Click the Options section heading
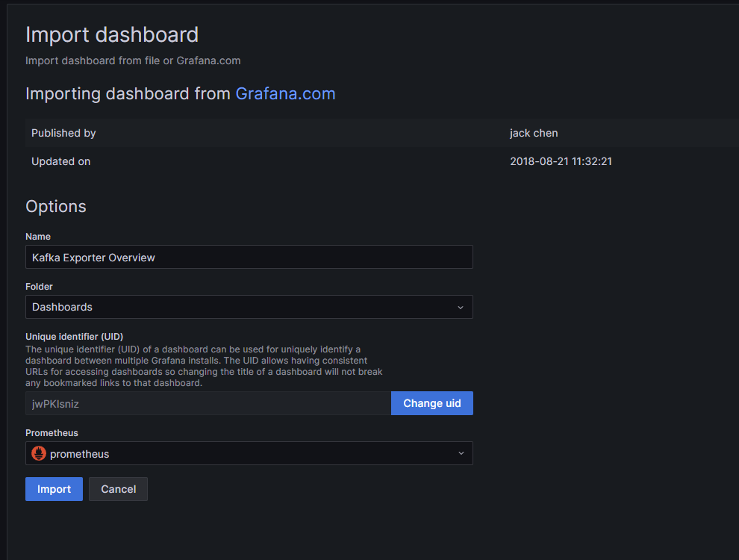The width and height of the screenshot is (739, 560). 56,207
